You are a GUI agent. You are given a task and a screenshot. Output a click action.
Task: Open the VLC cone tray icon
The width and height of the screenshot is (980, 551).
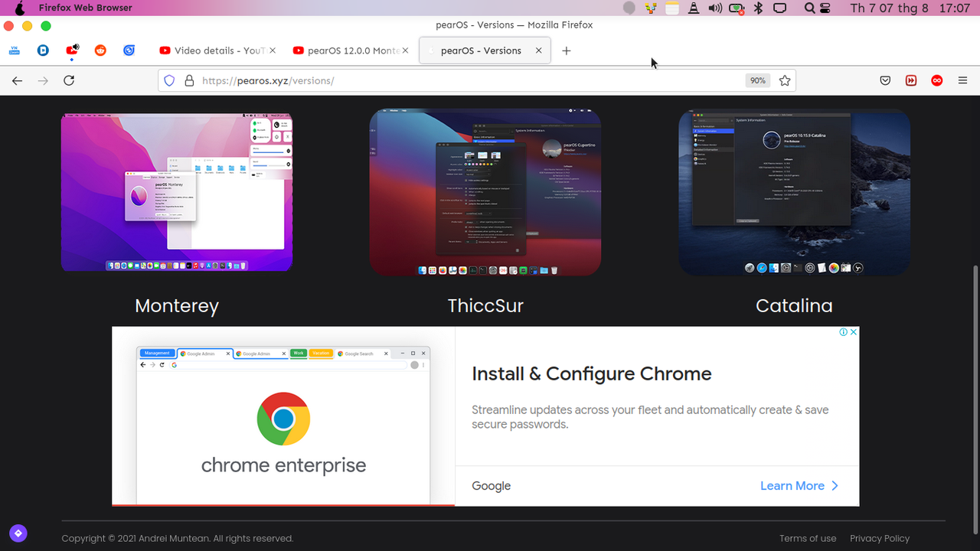[694, 8]
